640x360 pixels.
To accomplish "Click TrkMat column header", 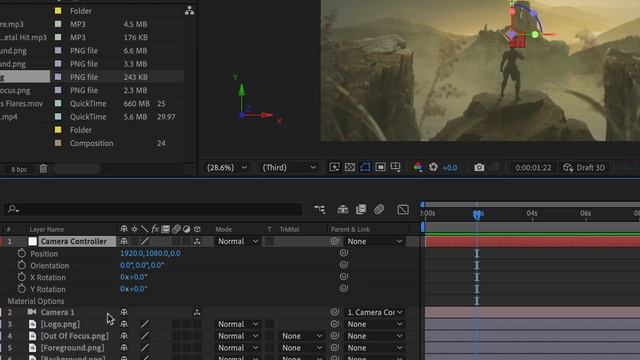I will [289, 229].
